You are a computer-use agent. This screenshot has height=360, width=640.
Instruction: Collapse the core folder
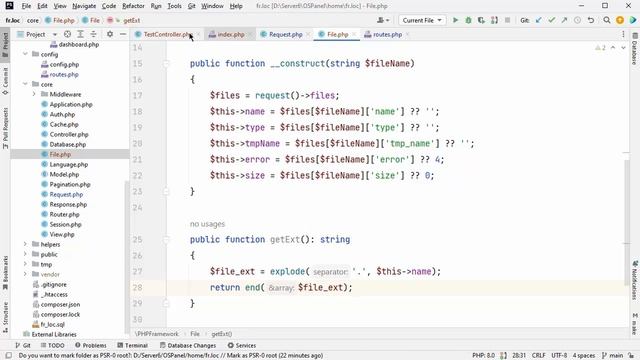tap(25, 84)
